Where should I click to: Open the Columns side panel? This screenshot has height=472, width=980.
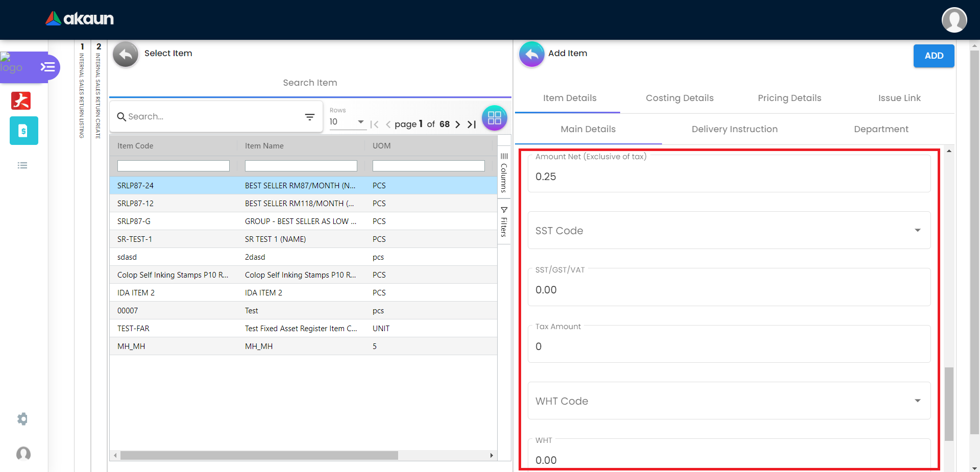[x=504, y=172]
